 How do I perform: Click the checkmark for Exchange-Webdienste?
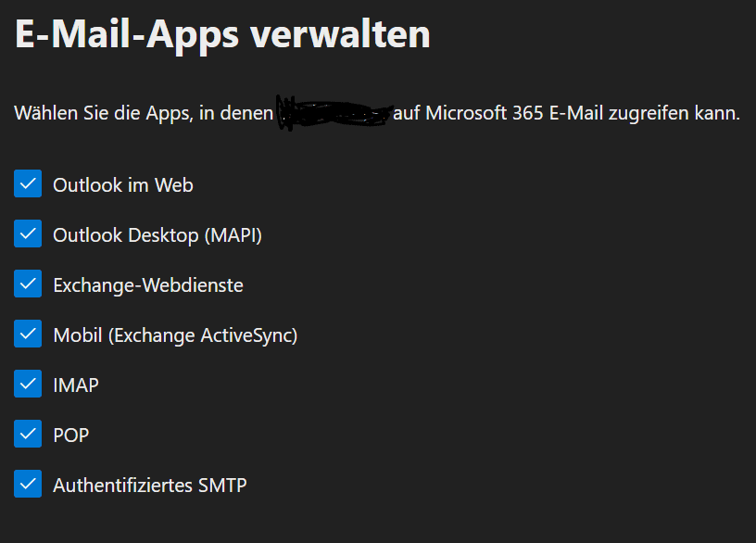tap(27, 284)
